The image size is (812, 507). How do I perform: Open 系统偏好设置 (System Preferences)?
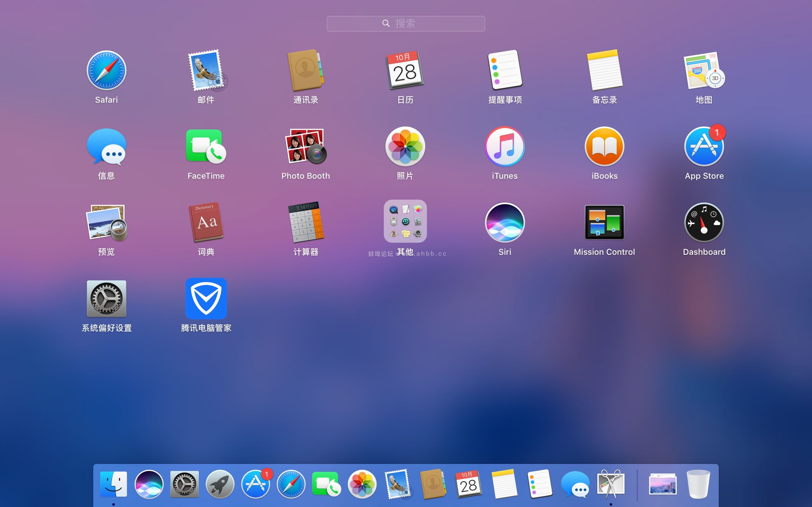[106, 298]
